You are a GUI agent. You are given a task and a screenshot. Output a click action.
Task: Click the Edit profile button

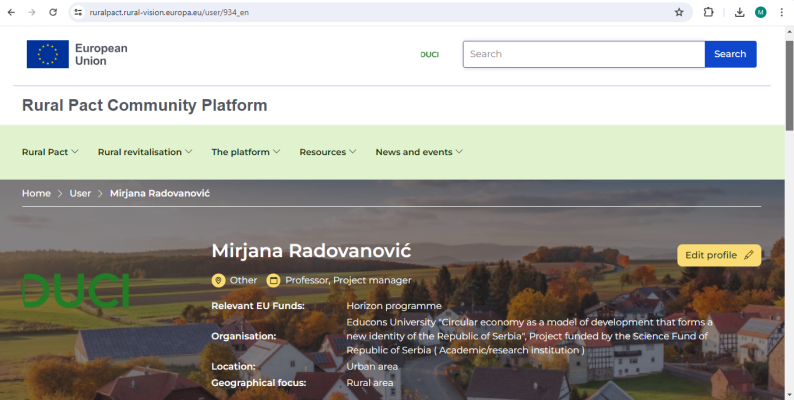[x=718, y=255]
